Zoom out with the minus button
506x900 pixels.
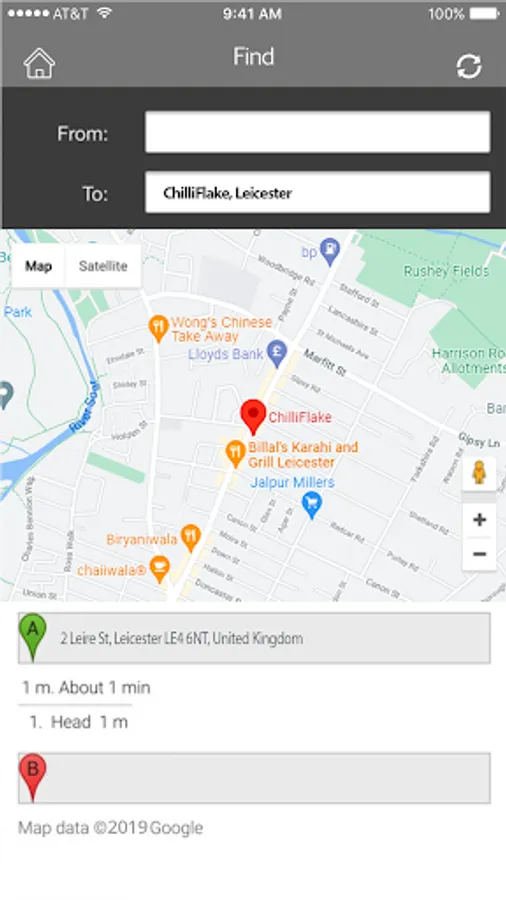tap(479, 554)
